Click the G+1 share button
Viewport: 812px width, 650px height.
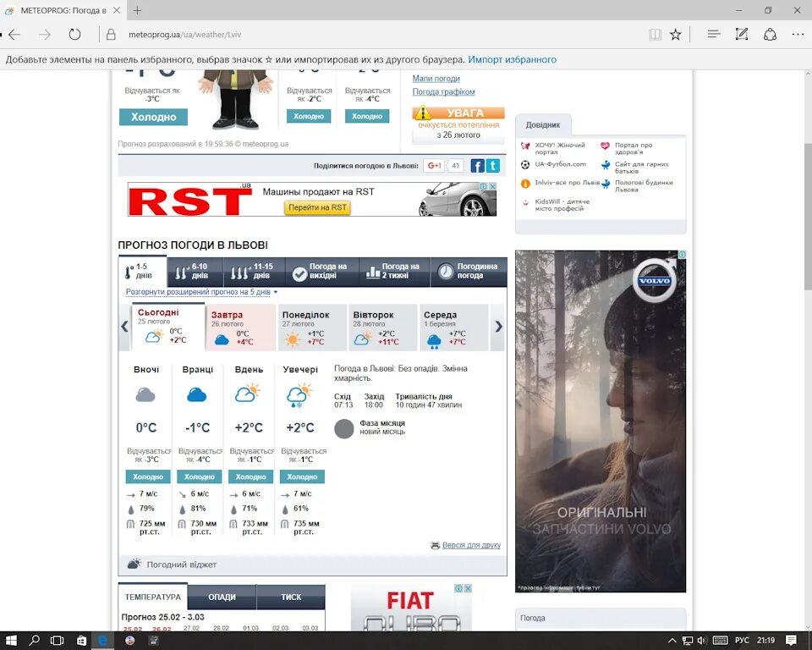(x=435, y=166)
